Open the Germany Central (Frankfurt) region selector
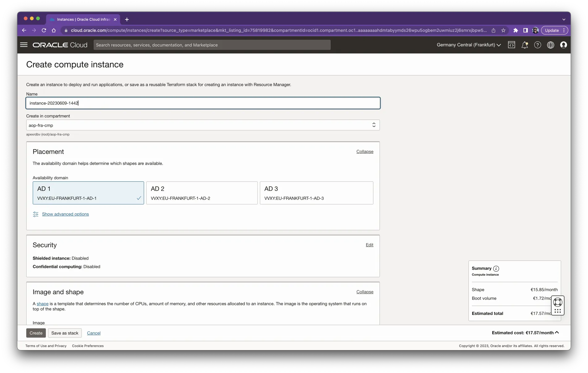 point(468,45)
